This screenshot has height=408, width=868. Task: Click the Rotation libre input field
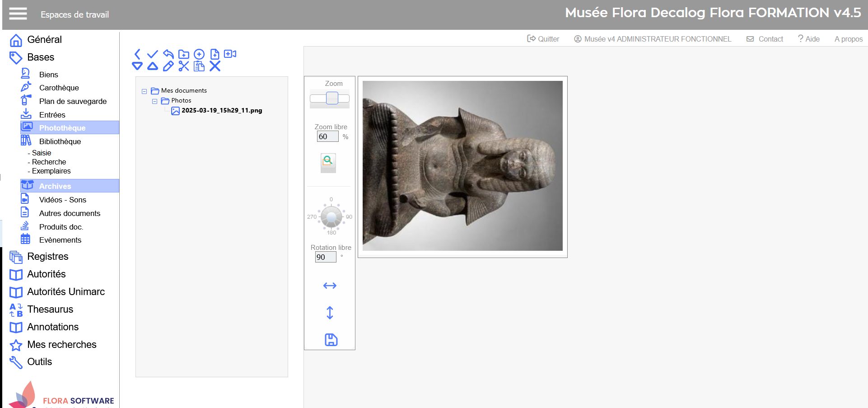[325, 257]
